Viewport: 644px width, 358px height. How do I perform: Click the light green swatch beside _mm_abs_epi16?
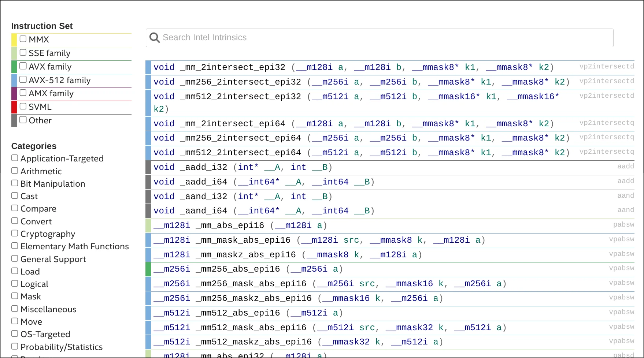click(148, 225)
